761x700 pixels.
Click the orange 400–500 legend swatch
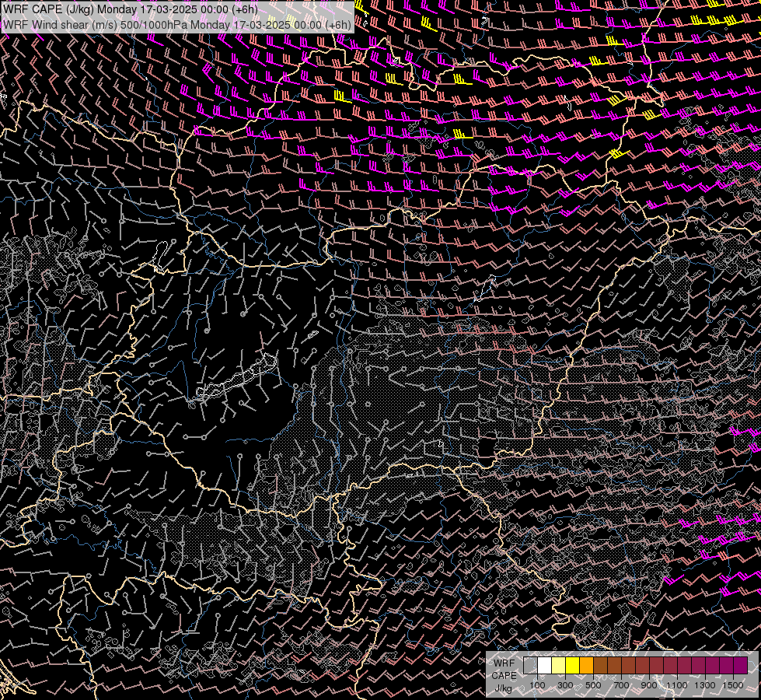[x=586, y=665]
